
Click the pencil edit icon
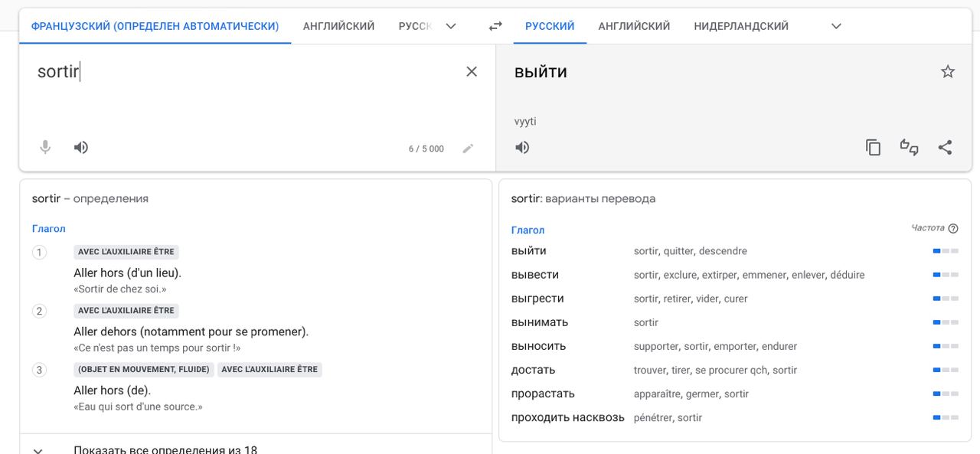[x=468, y=148]
